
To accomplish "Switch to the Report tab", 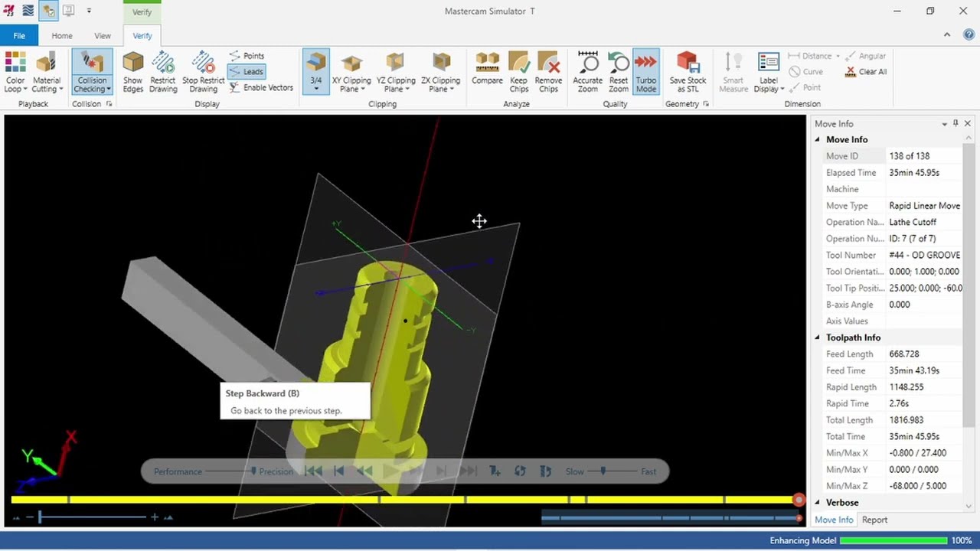I will click(x=874, y=520).
